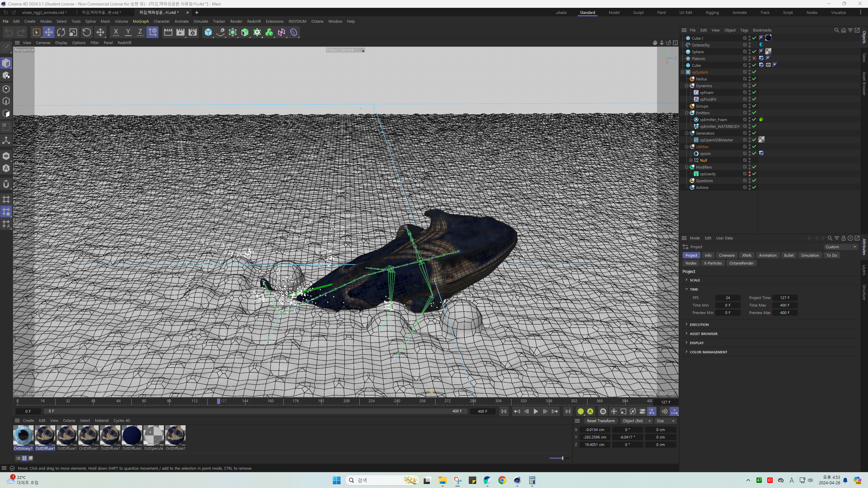Click the Record Active Objects button
This screenshot has height=488, width=868.
pyautogui.click(x=581, y=411)
